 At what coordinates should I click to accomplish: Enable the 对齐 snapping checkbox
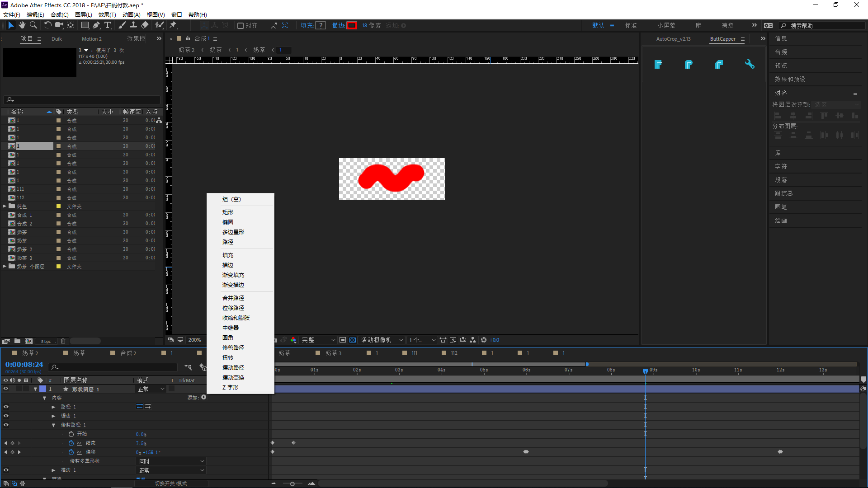pyautogui.click(x=241, y=26)
